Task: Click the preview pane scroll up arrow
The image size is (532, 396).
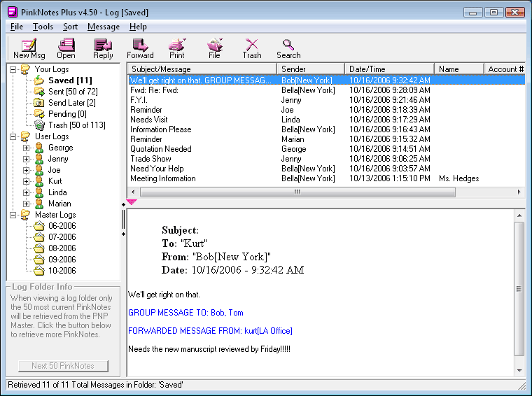Action: (519, 215)
